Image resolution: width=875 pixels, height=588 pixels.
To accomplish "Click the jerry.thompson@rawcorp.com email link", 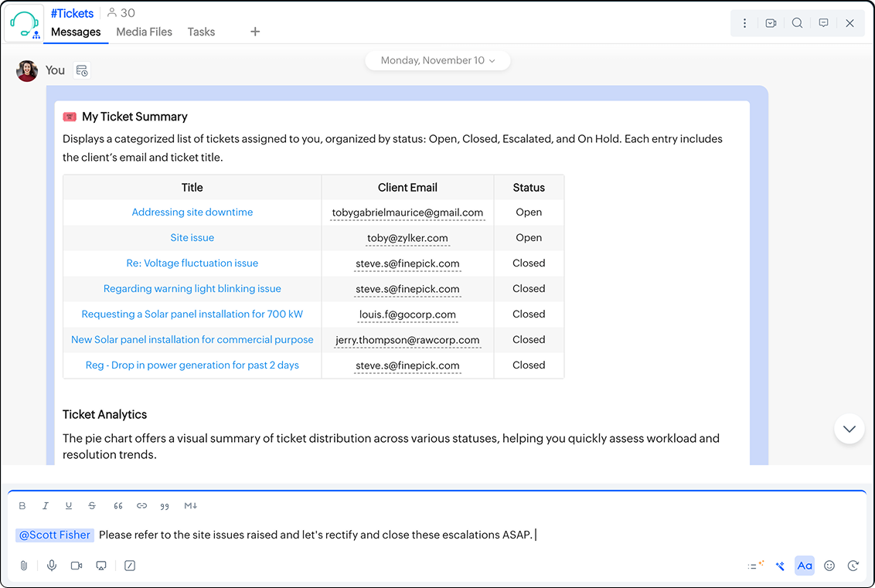I will 407,340.
